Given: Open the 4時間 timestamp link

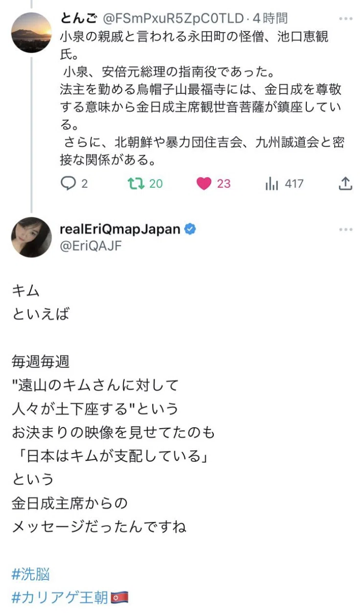Looking at the screenshot, I should tap(270, 19).
